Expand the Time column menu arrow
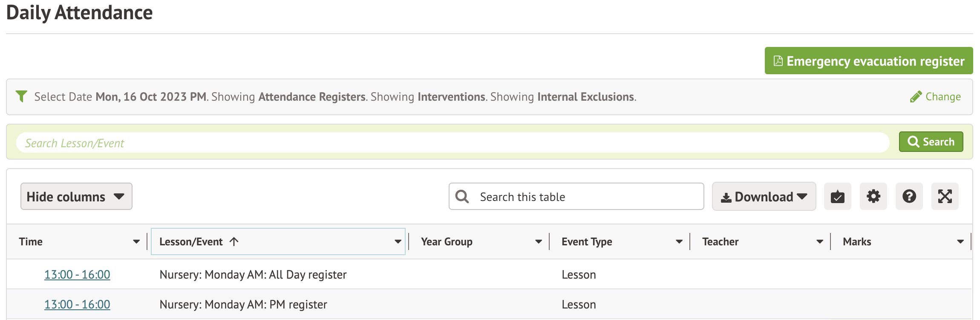 (136, 242)
